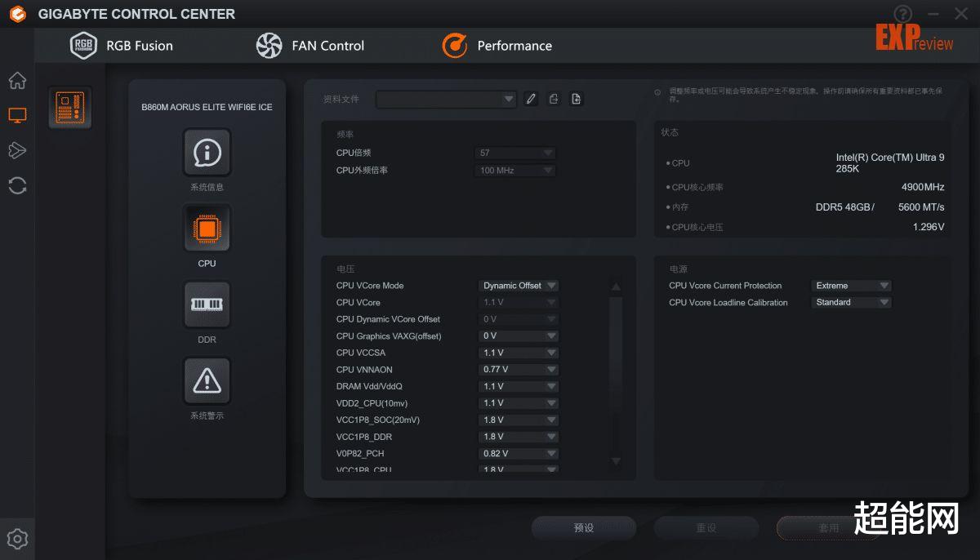Image resolution: width=980 pixels, height=560 pixels.
Task: Click the DDR5 48GB memory value
Action: tap(845, 207)
